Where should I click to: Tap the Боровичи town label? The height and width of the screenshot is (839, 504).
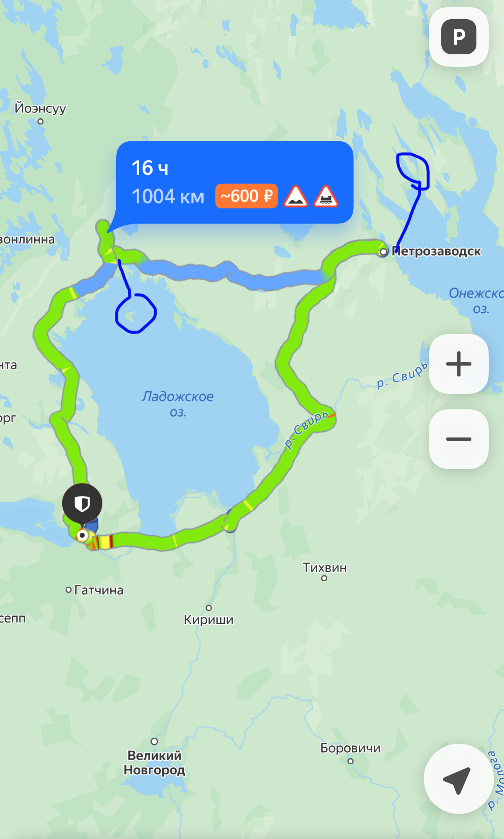(350, 748)
